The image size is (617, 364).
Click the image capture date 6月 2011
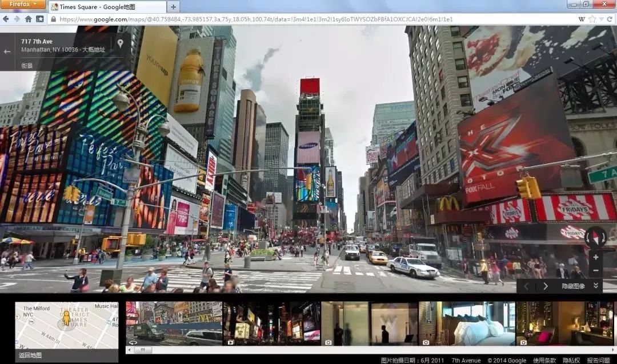[x=432, y=360]
